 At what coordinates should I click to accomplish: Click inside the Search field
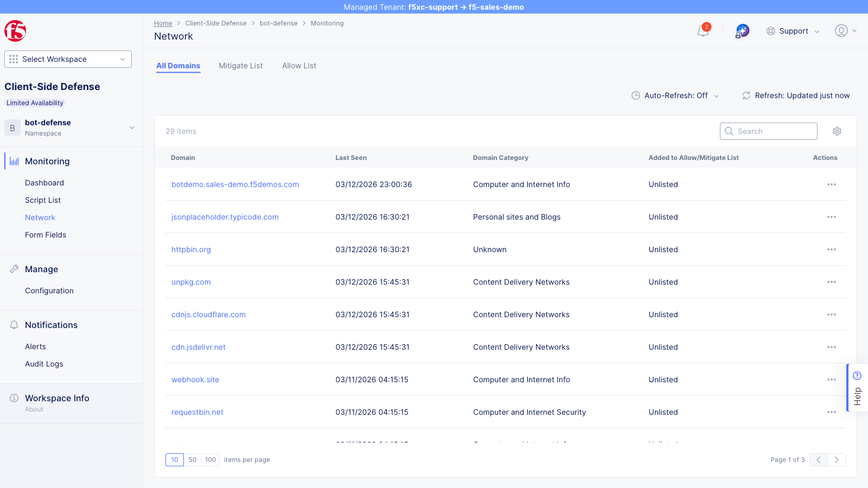click(x=768, y=131)
